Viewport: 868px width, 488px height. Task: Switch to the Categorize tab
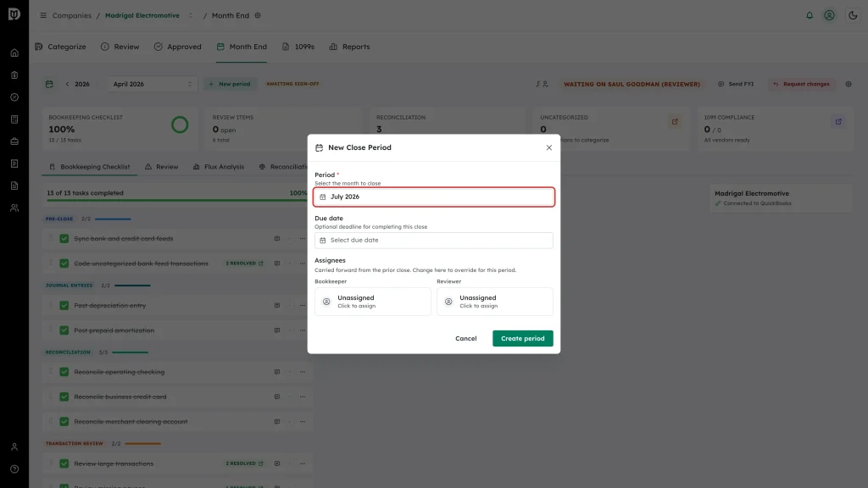[x=60, y=47]
